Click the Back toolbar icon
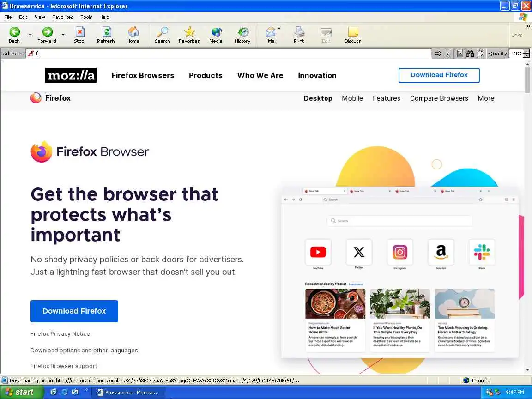 (x=14, y=32)
